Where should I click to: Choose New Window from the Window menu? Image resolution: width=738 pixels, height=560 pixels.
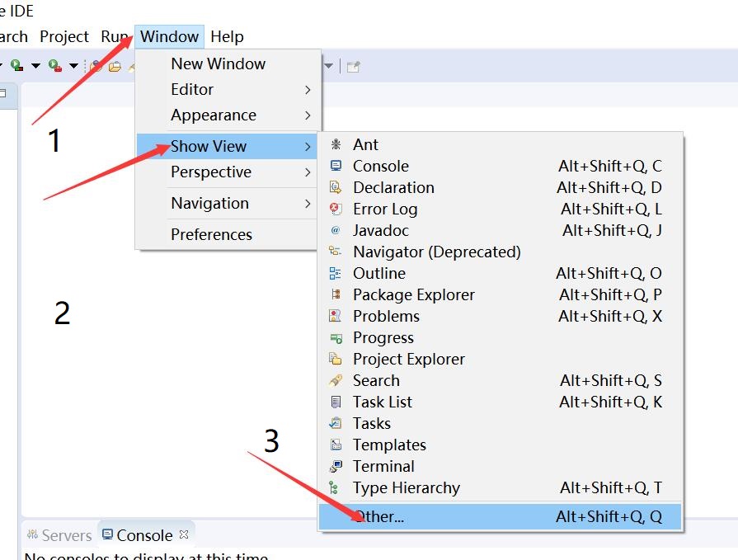228,64
